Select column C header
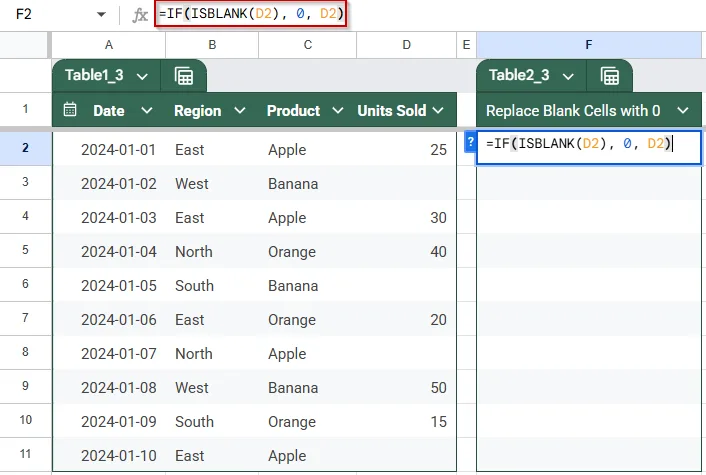 [x=308, y=45]
